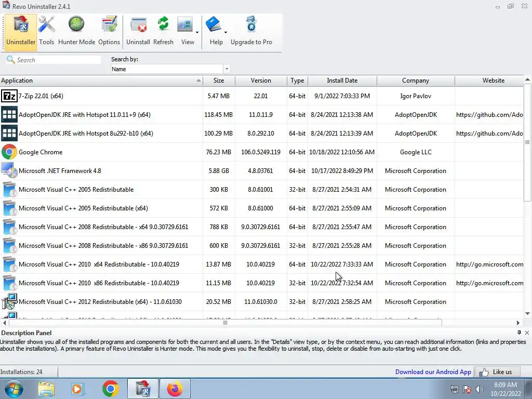The image size is (532, 399).
Task: Open Firefox from the taskbar
Action: point(175,389)
